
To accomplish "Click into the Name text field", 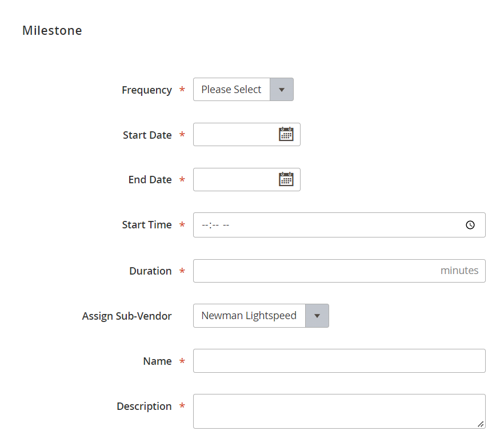I will coord(339,361).
